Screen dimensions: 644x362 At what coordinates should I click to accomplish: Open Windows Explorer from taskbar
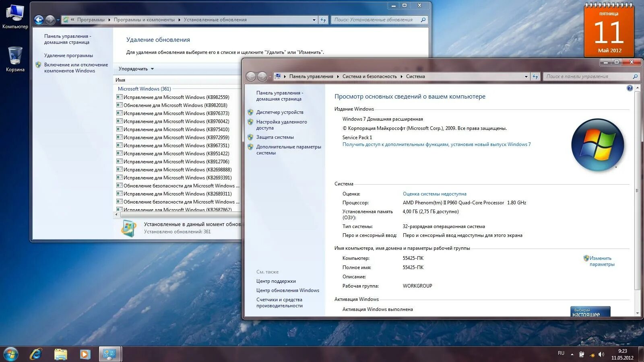[x=61, y=354]
